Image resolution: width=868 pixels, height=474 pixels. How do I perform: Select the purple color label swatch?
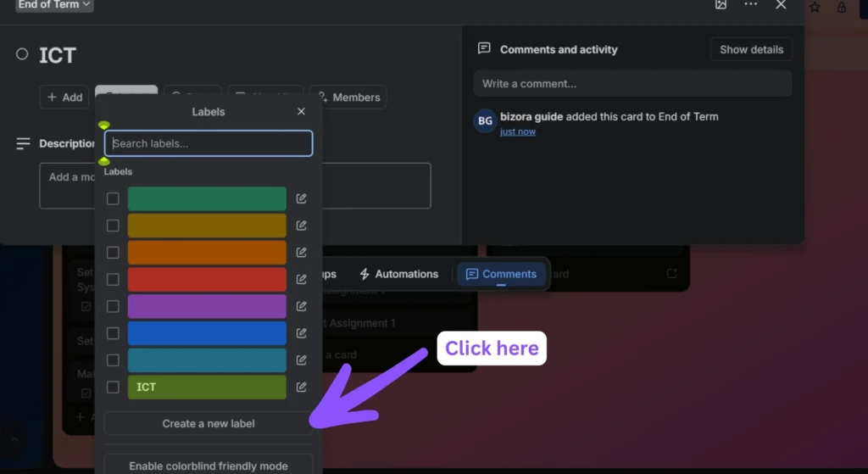coord(207,306)
